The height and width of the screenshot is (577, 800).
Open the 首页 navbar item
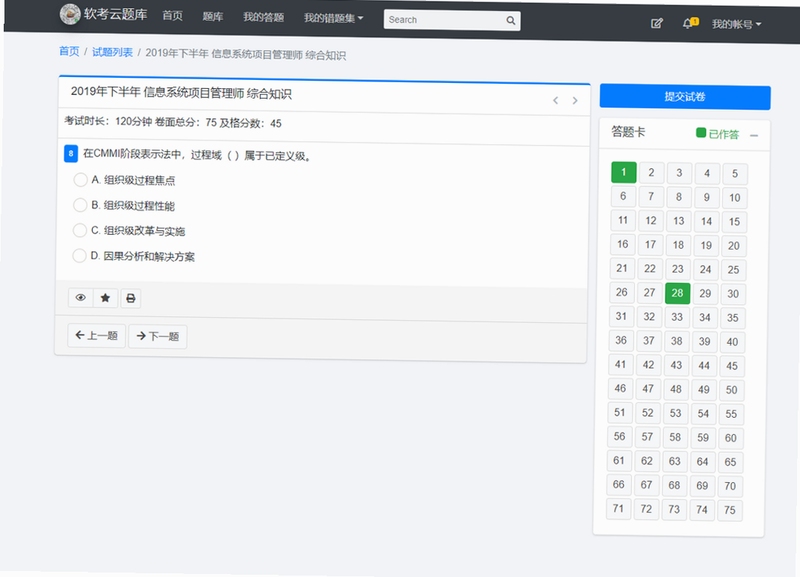coord(172,16)
